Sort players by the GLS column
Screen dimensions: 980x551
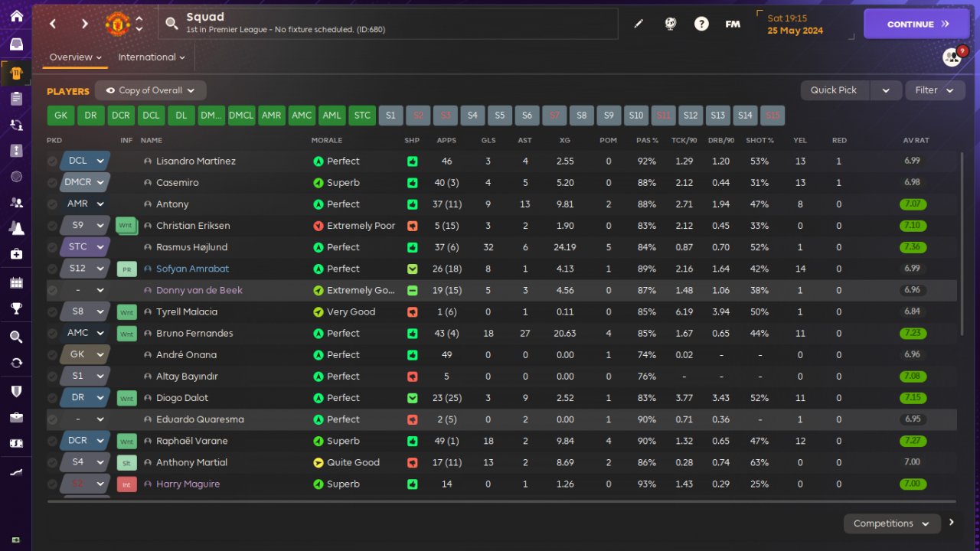click(488, 141)
